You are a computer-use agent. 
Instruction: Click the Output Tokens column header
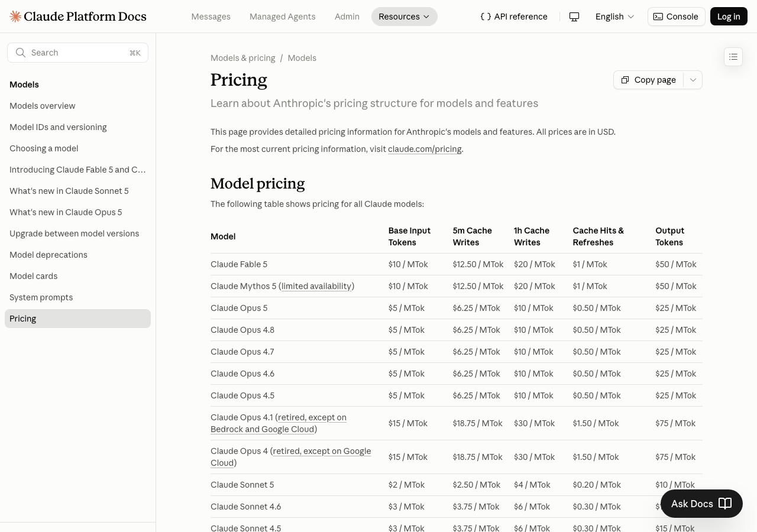pos(670,236)
